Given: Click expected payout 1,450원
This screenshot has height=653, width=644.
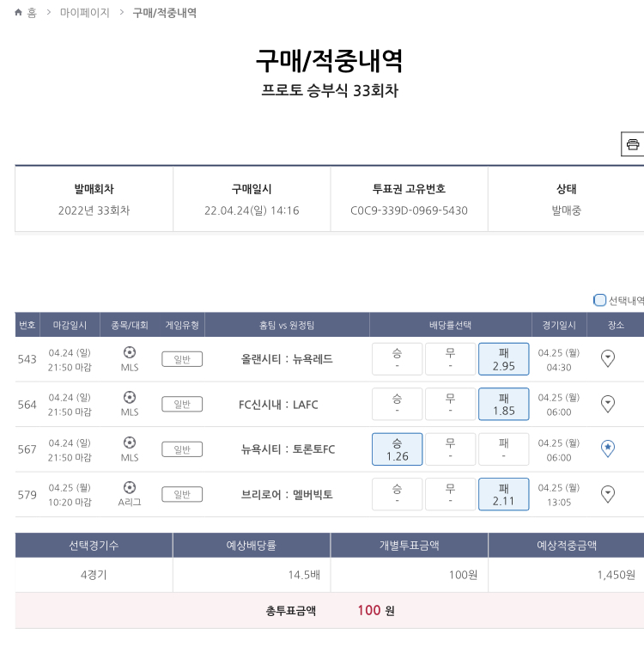Looking at the screenshot, I should point(617,575).
